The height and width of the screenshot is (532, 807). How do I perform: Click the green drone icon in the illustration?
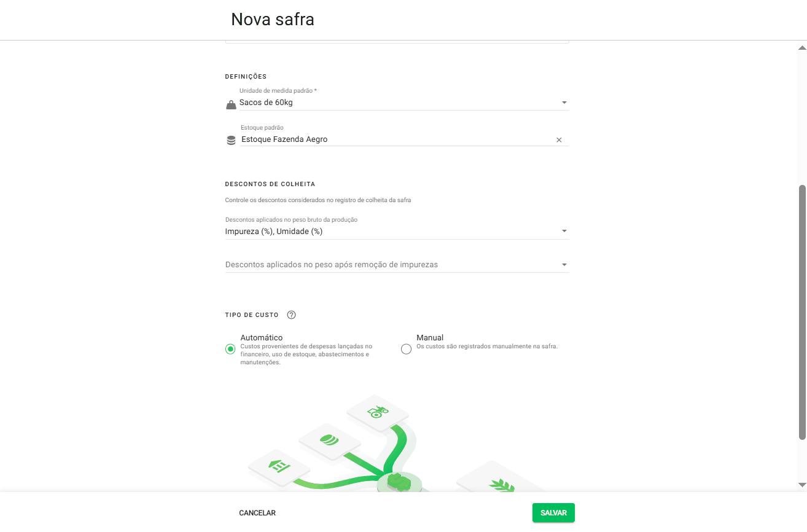[378, 412]
